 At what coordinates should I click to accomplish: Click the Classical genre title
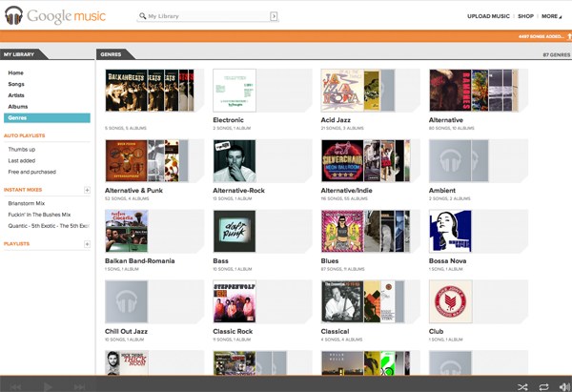(335, 331)
